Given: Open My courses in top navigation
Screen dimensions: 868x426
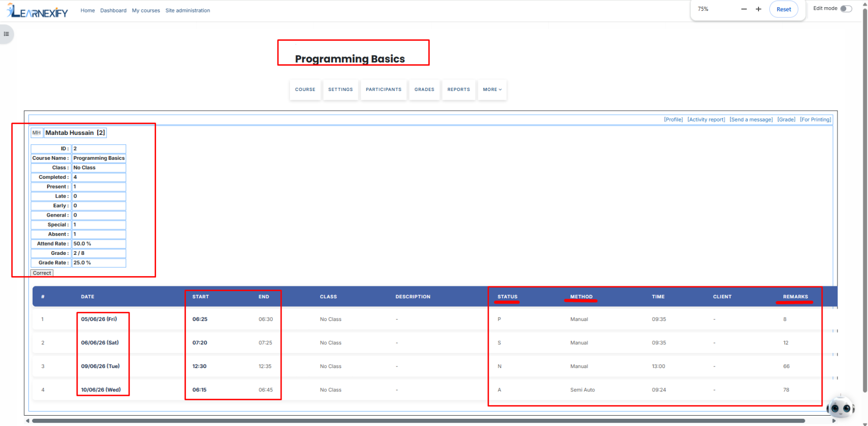Looking at the screenshot, I should (146, 10).
